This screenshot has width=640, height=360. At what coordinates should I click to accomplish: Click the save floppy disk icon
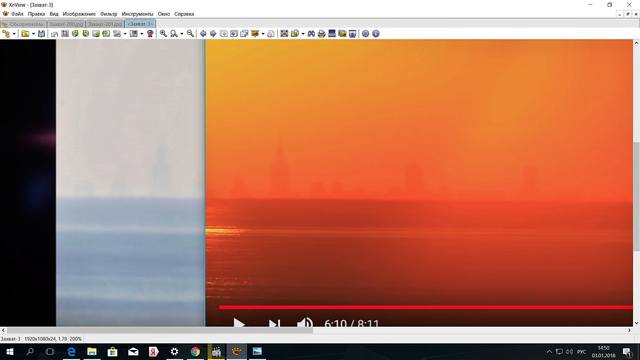point(41,34)
